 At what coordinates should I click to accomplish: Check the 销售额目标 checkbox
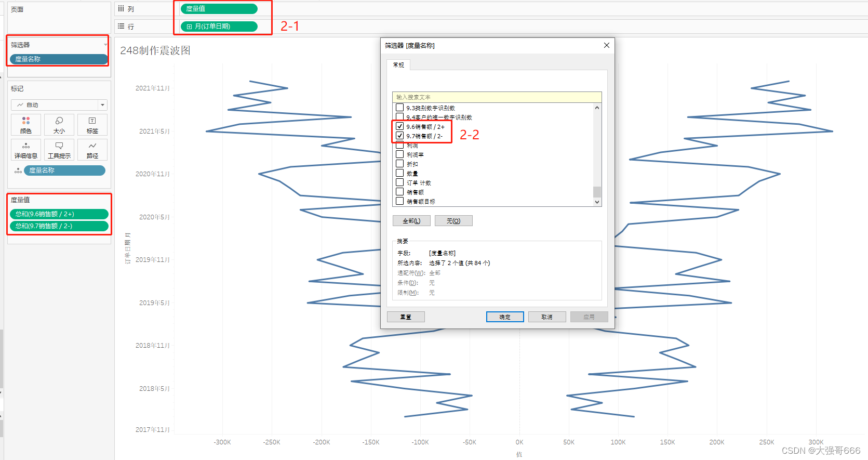[400, 201]
